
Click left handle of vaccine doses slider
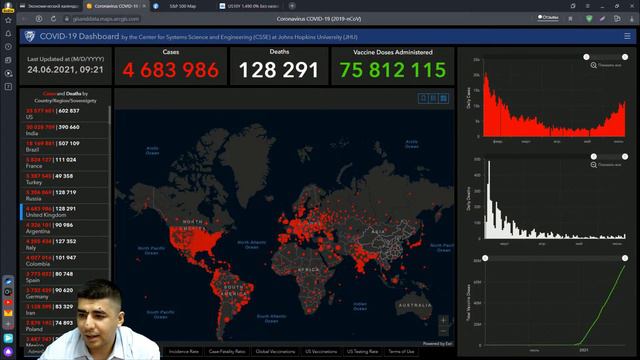coord(485,258)
